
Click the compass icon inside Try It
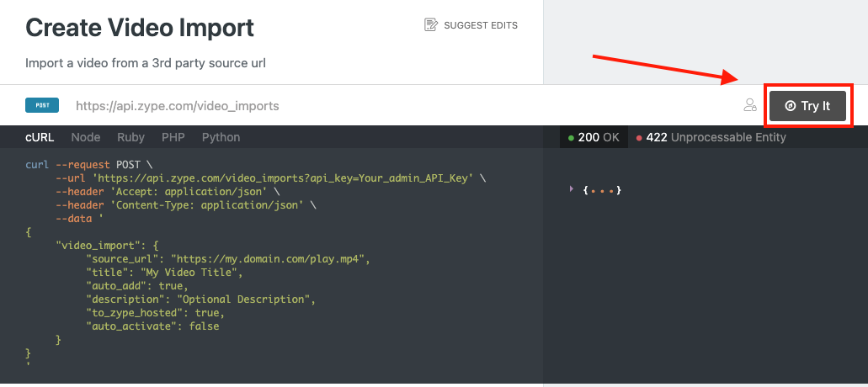790,106
